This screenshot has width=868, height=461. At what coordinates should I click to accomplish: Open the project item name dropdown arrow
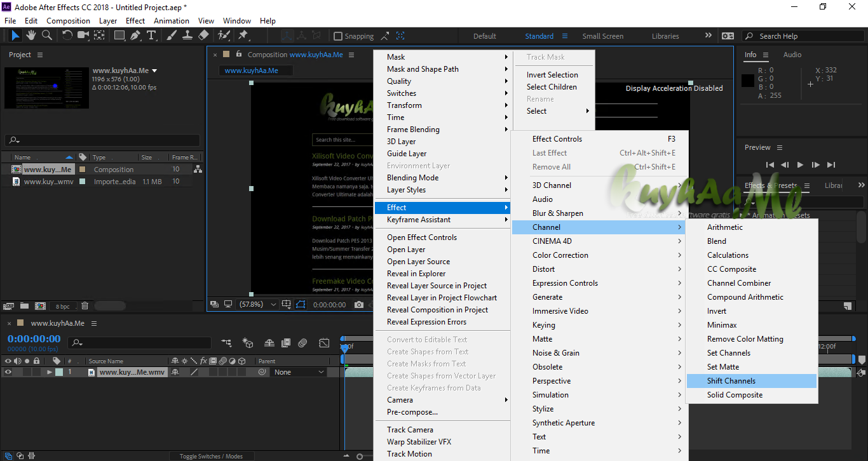154,70
